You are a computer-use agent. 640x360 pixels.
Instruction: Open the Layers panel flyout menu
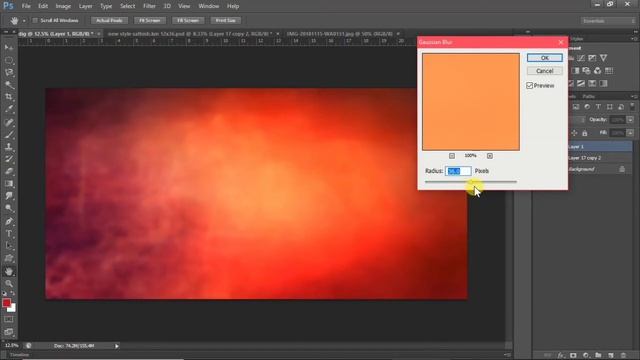tap(634, 96)
